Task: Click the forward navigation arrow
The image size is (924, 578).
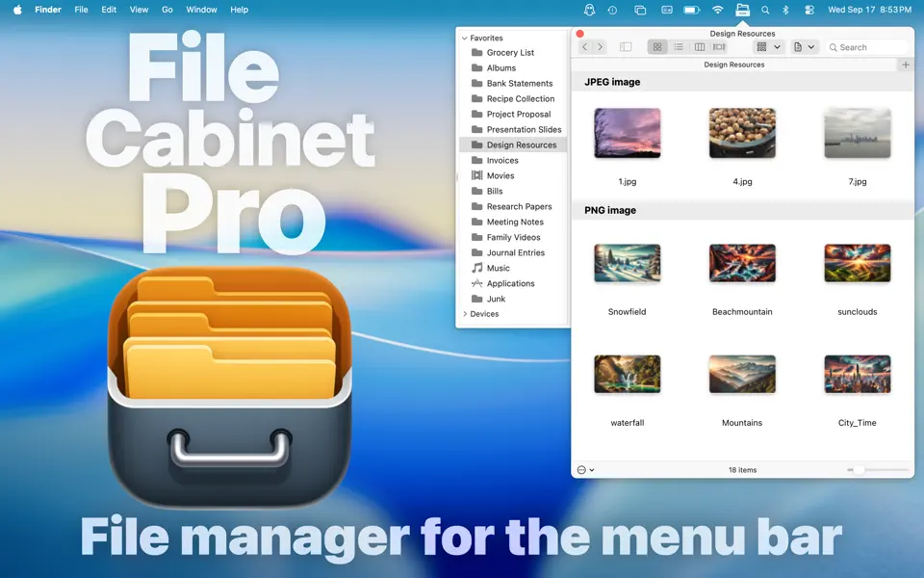Action: 601,46
